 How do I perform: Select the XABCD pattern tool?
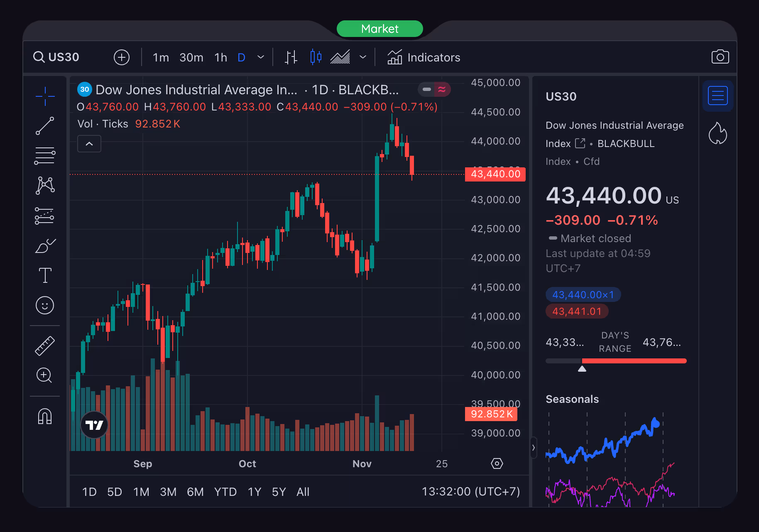(45, 186)
